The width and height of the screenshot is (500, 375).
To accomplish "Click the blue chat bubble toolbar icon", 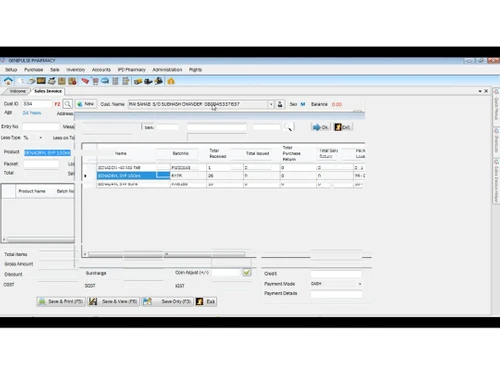I will pos(105,81).
